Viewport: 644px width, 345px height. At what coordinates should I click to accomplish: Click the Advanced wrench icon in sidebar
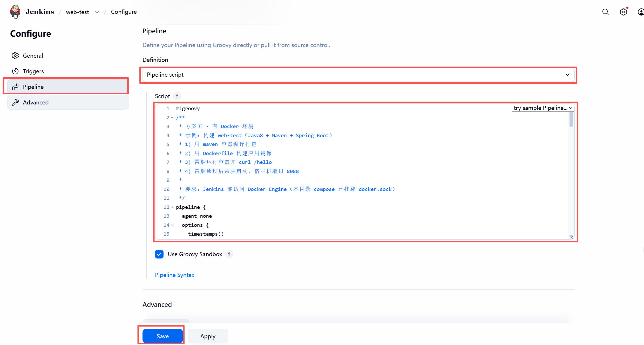[15, 102]
